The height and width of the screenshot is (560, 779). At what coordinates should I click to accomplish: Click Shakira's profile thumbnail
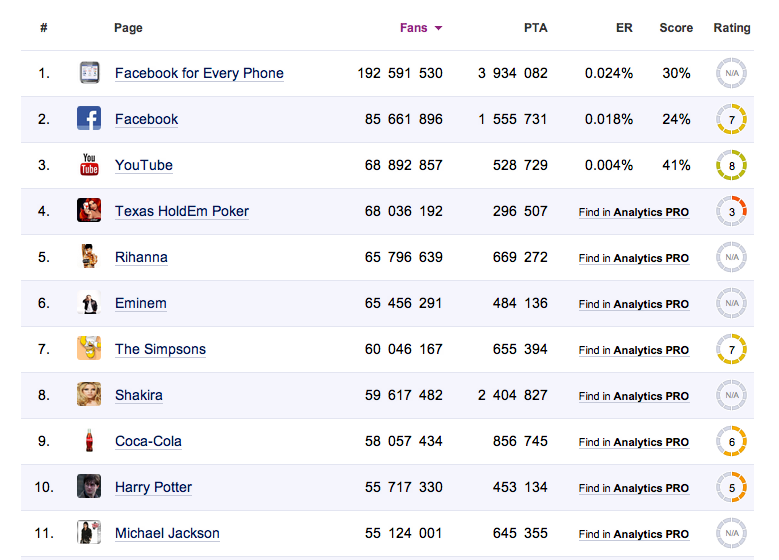point(89,395)
